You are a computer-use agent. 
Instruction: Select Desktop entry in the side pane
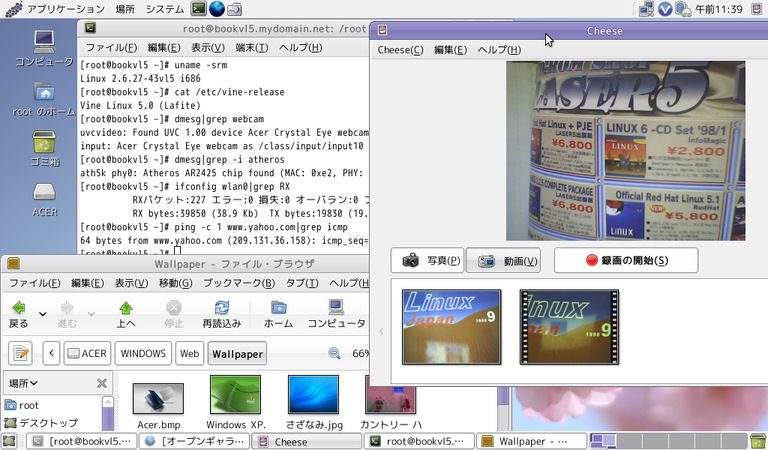pos(42,423)
